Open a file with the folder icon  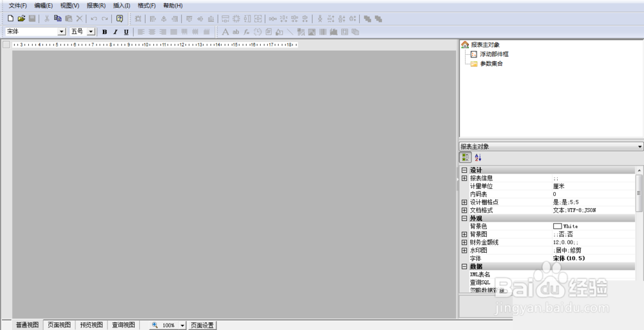coord(21,19)
